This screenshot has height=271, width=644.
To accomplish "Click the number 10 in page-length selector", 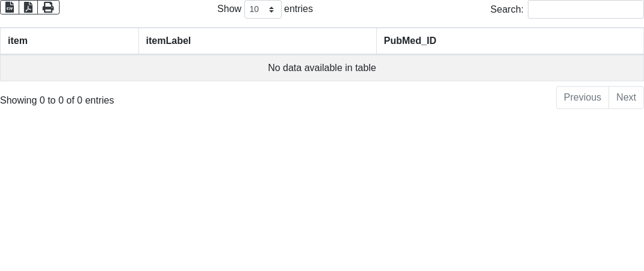I will pos(255,10).
